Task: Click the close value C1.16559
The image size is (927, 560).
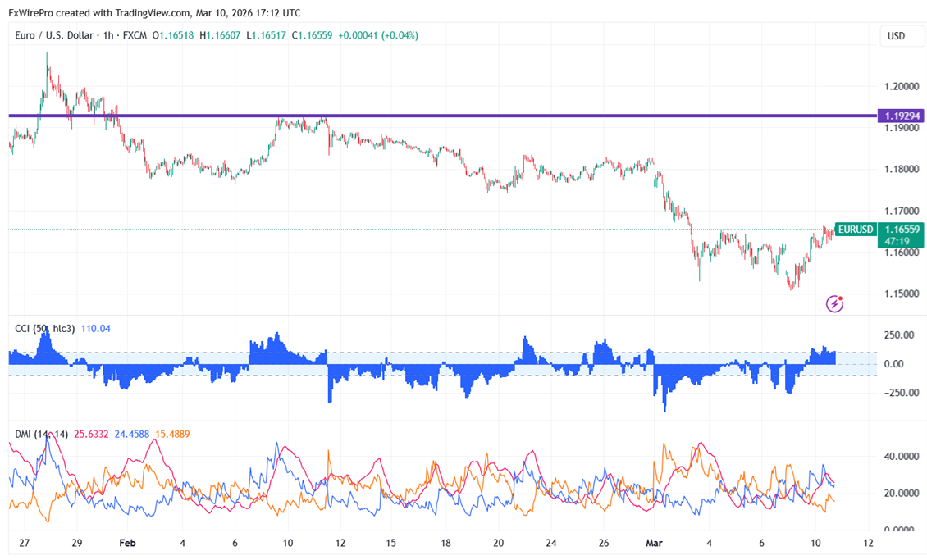Action: [x=313, y=35]
